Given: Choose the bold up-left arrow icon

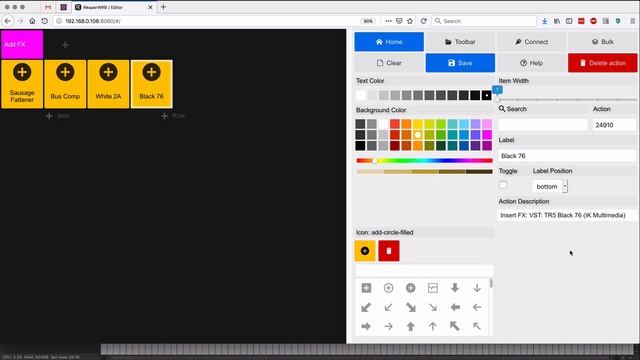Looking at the screenshot, I should [455, 326].
